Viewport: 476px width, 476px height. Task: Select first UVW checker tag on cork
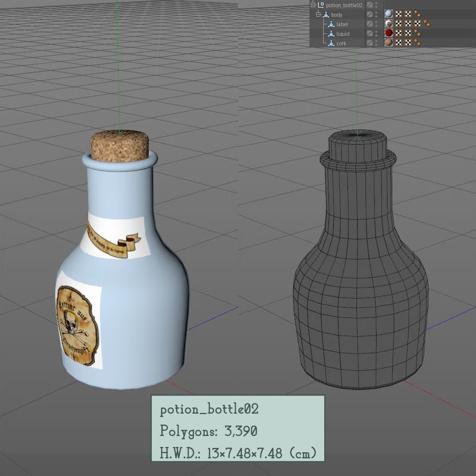(398, 42)
